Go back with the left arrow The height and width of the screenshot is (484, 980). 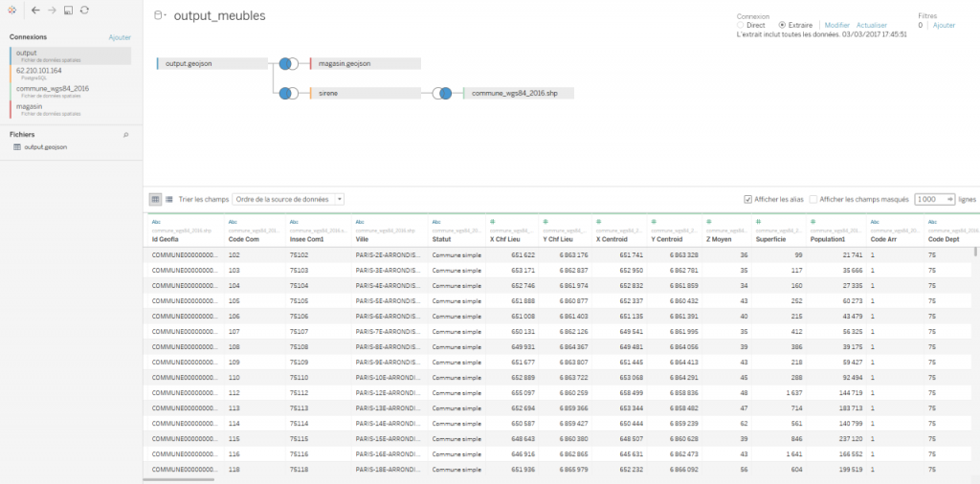[35, 10]
